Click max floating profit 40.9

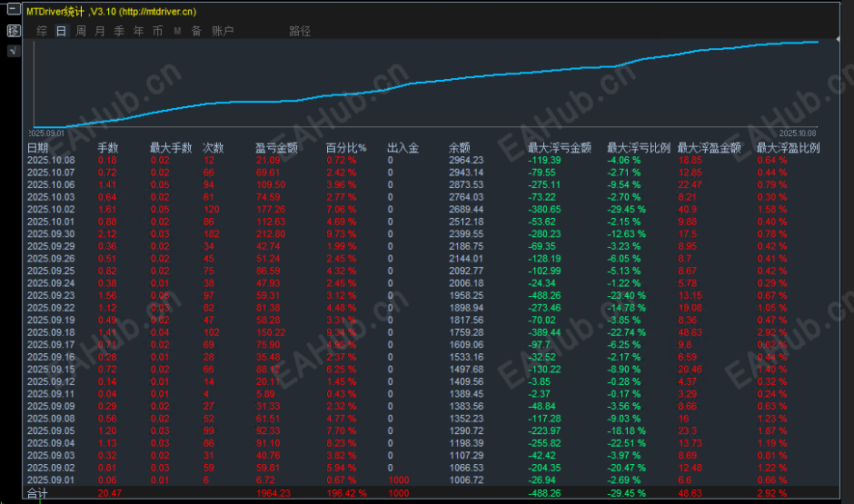(688, 210)
